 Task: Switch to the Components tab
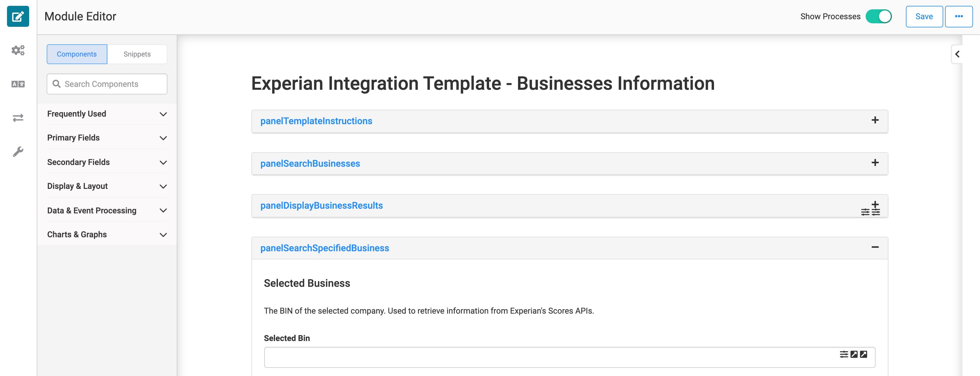click(x=77, y=54)
